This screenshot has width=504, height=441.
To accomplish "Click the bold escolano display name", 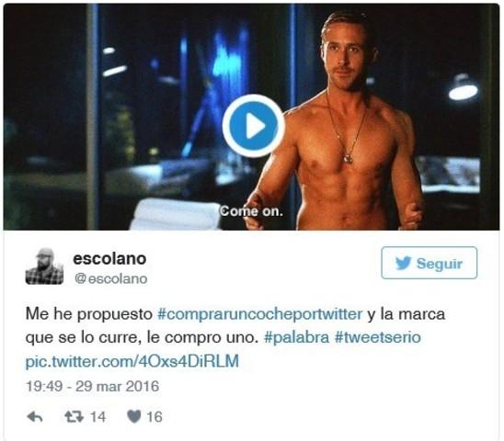I will [x=109, y=258].
